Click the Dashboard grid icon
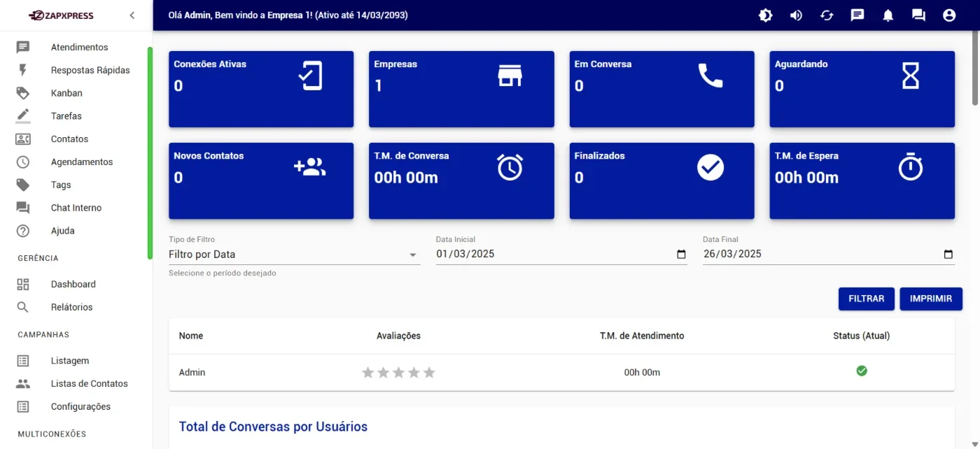This screenshot has width=980, height=449. (23, 284)
